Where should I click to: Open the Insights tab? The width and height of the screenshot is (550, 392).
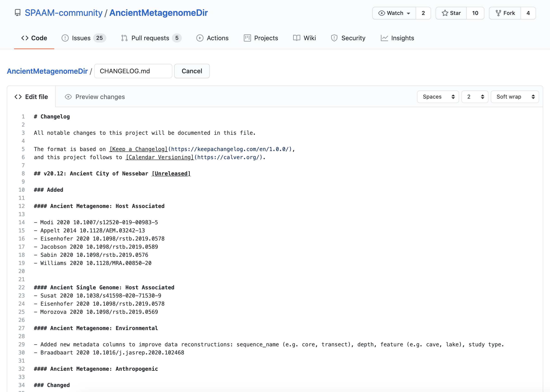[397, 38]
